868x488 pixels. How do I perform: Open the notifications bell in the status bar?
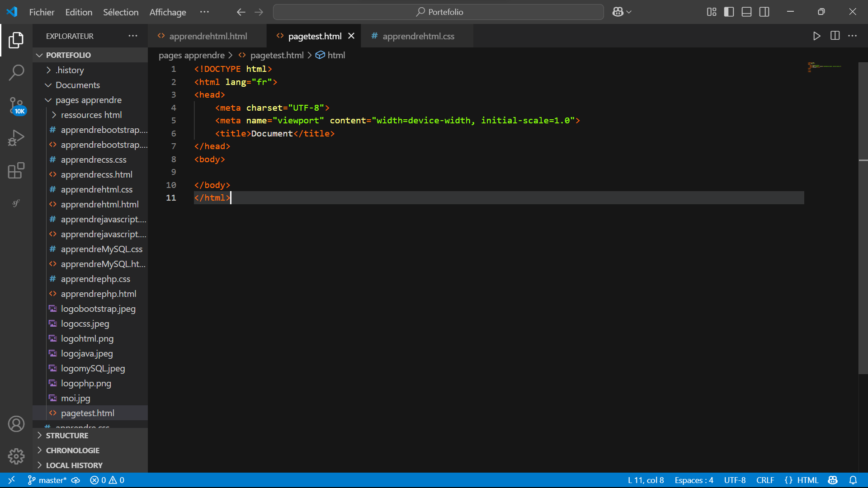coord(854,480)
